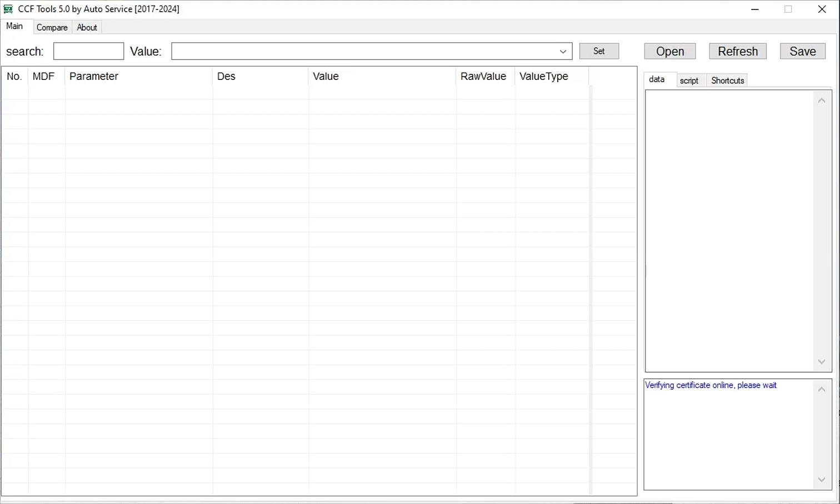Click data panel scroll up arrow
Image resolution: width=840 pixels, height=504 pixels.
[x=822, y=100]
